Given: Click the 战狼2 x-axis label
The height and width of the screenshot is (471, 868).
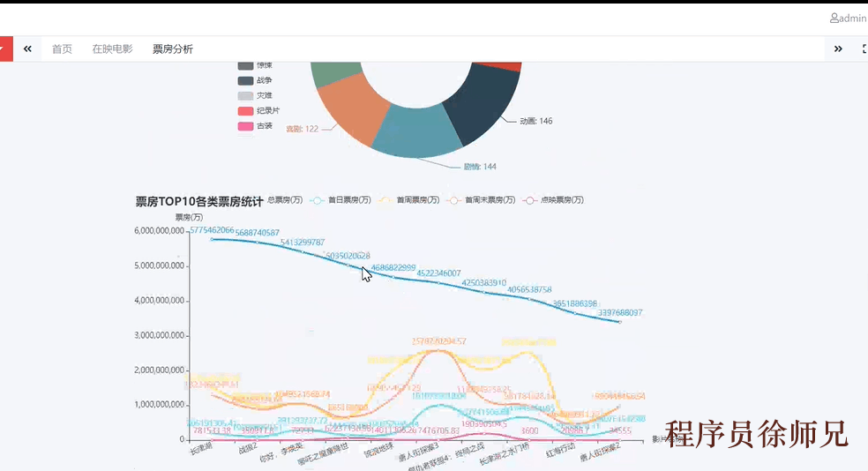Looking at the screenshot, I should (248, 449).
